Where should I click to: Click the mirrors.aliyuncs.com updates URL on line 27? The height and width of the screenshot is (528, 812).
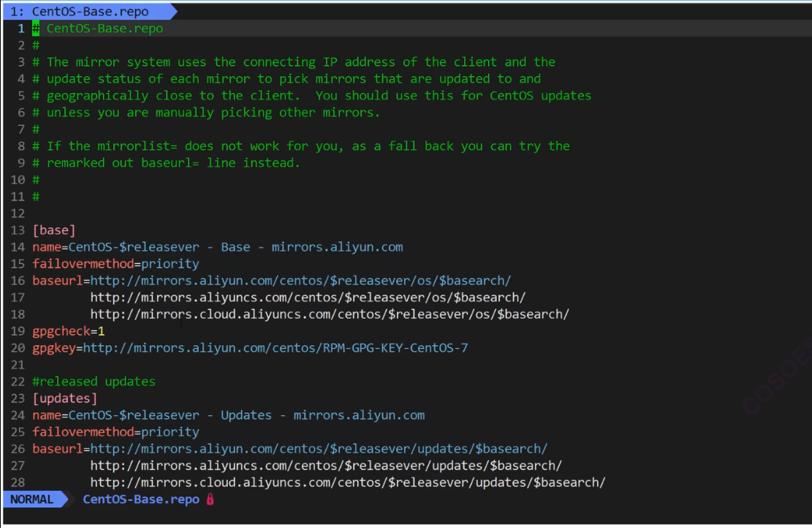326,465
